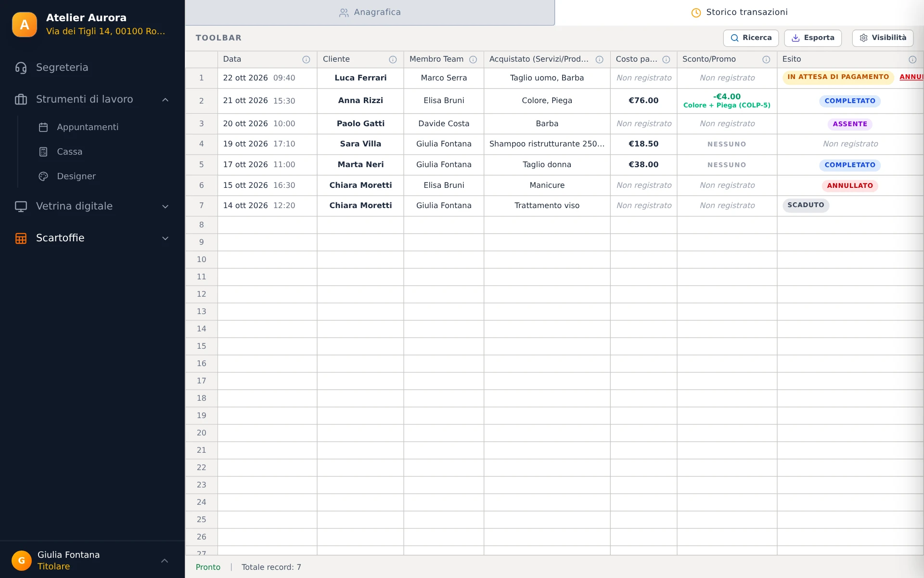Click the €76.00 cost cell
The image size is (924, 578).
click(643, 101)
